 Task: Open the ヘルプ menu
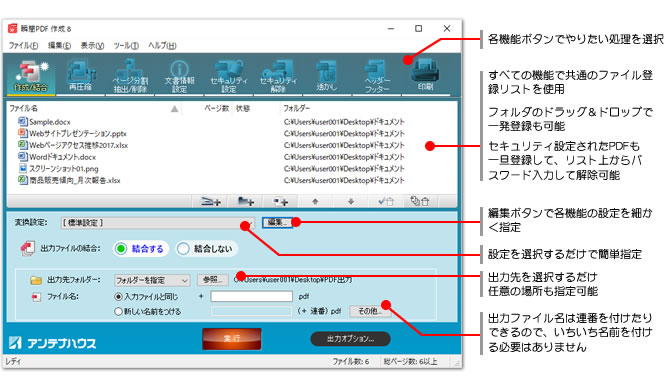162,45
